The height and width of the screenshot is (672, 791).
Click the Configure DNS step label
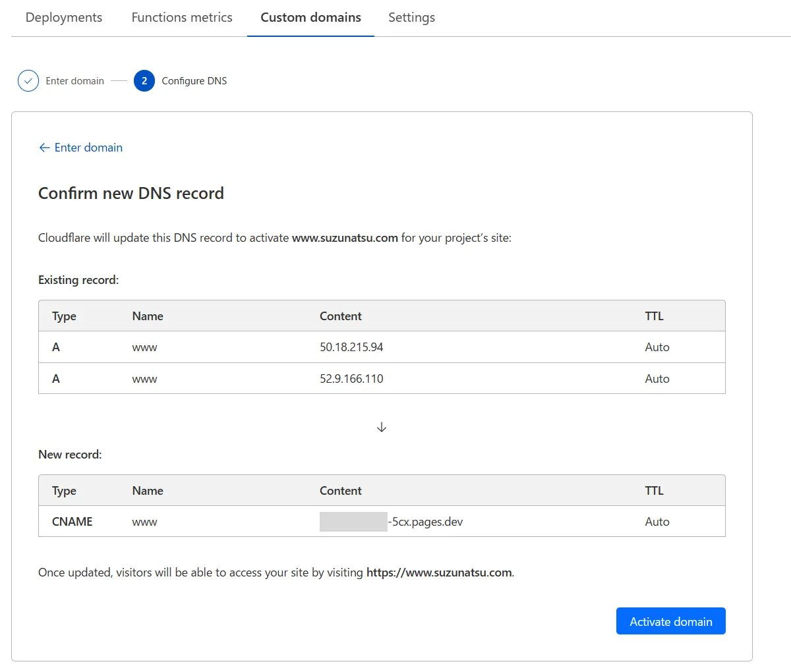pyautogui.click(x=194, y=81)
